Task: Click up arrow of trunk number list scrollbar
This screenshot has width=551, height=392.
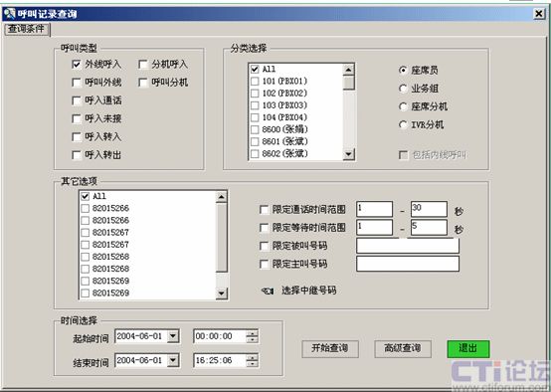Action: tap(222, 197)
